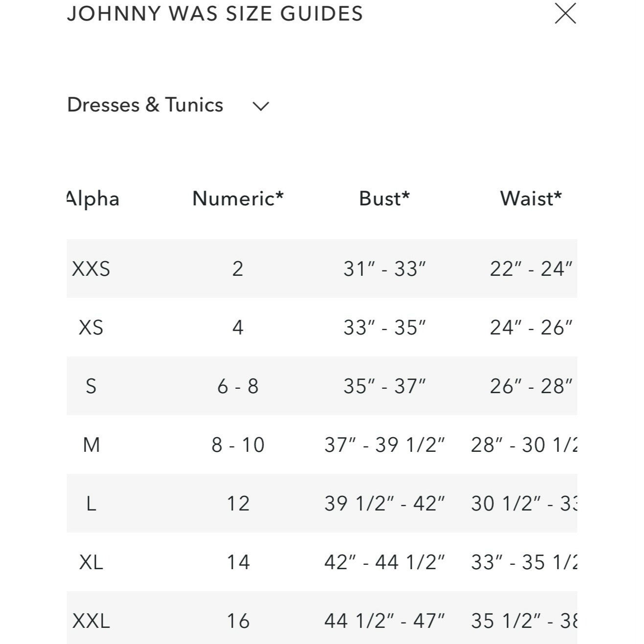This screenshot has width=644, height=644.
Task: Click the 37" - 39 1/2" bust measurement
Action: 384,445
